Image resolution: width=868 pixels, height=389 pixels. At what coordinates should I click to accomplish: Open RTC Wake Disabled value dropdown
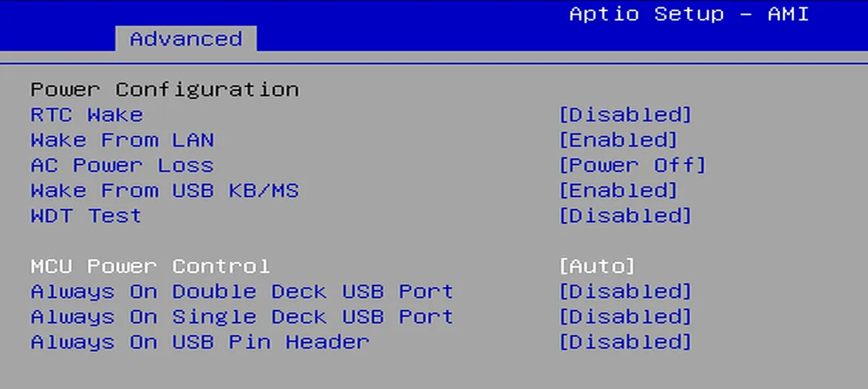pos(625,114)
